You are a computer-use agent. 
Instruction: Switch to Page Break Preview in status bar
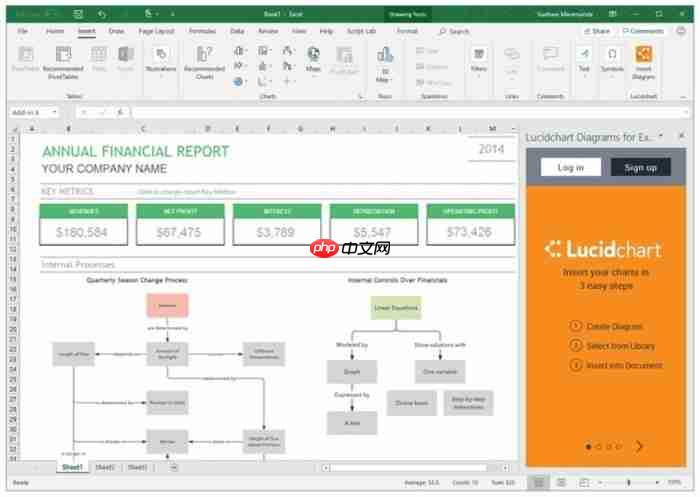point(583,482)
